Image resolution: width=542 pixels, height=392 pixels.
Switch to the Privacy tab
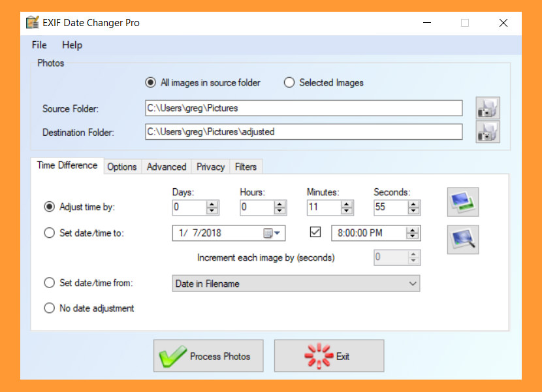[210, 167]
